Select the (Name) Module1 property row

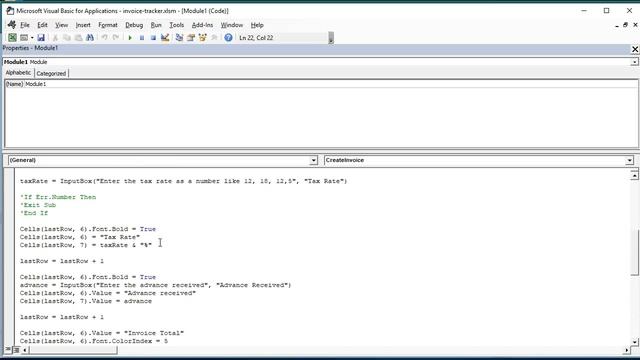[321, 84]
